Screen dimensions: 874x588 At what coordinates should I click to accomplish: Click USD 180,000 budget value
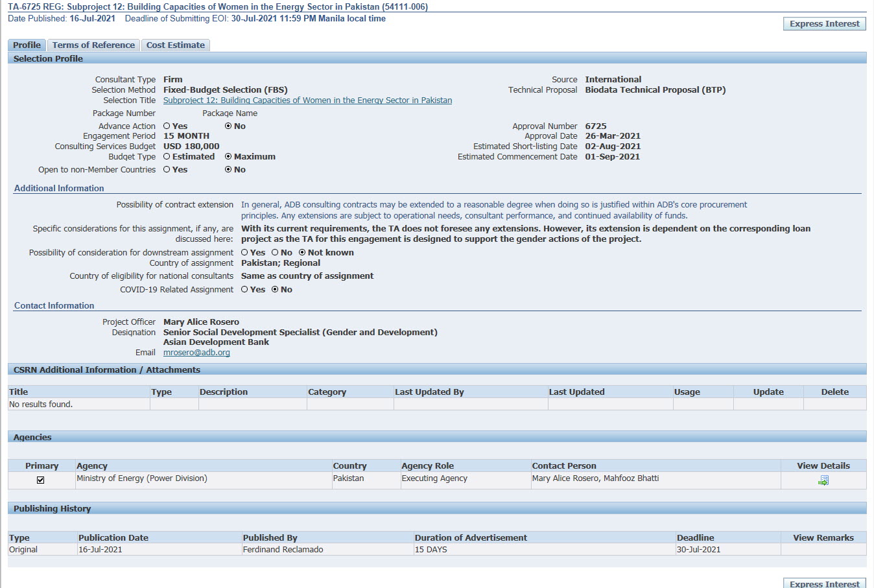tap(191, 147)
